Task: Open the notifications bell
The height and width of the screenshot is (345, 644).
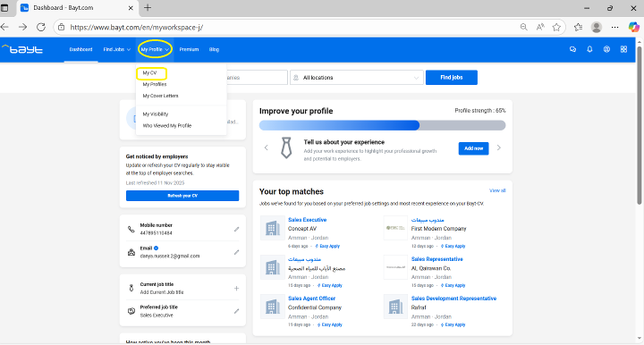Action: (x=589, y=49)
